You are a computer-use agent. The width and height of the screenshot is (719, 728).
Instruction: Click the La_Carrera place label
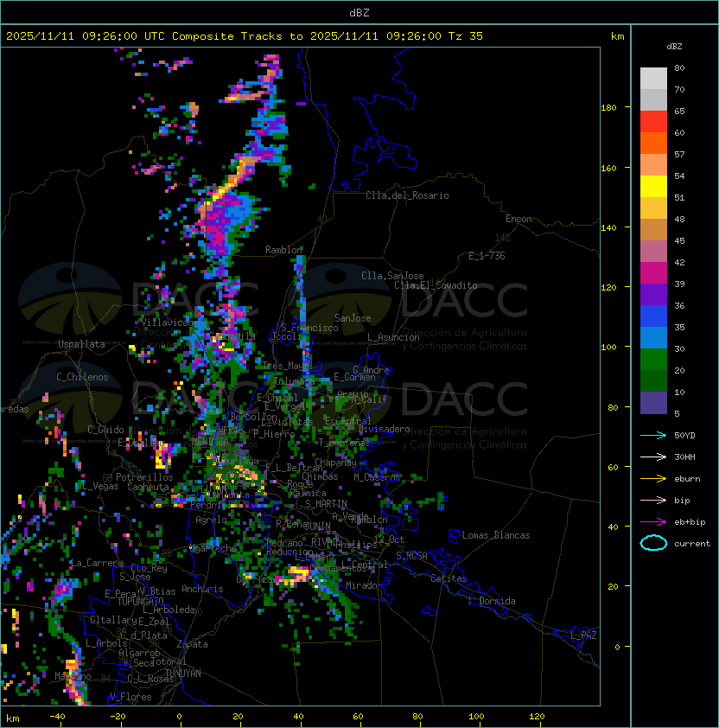(97, 563)
